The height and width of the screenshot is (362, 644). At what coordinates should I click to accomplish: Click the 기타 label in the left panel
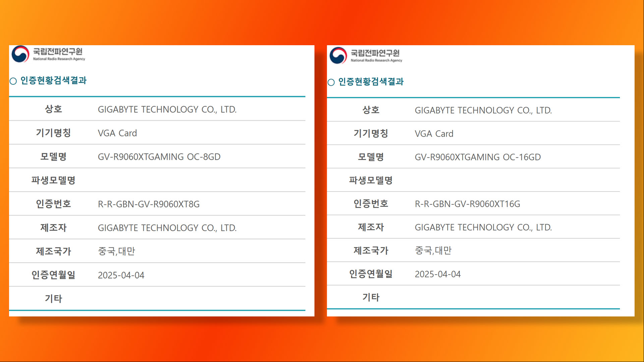click(53, 298)
